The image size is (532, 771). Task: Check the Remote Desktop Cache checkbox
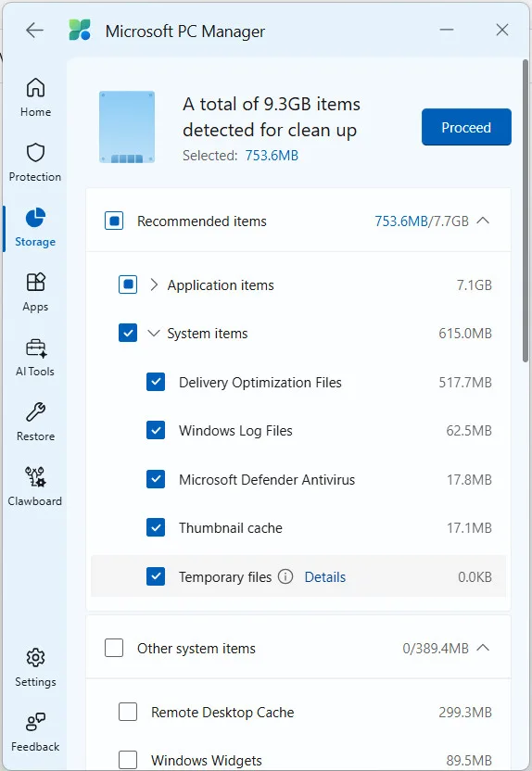(x=128, y=712)
